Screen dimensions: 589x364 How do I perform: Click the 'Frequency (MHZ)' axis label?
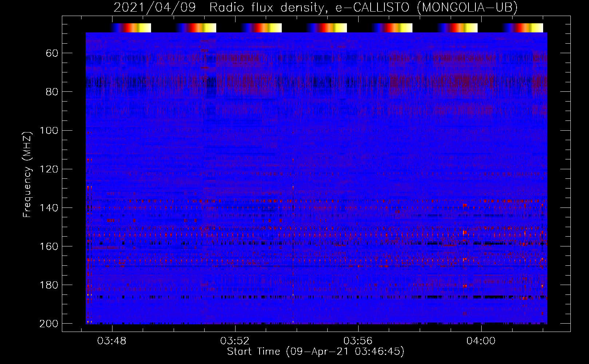pyautogui.click(x=27, y=175)
